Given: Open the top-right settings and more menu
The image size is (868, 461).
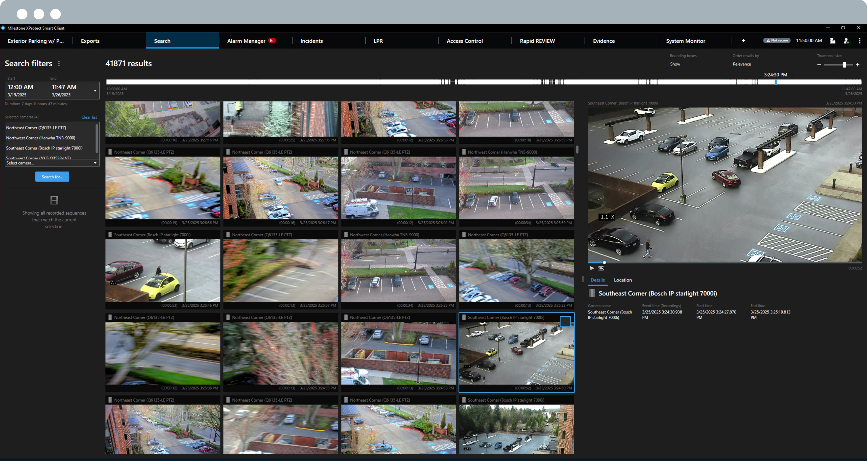Looking at the screenshot, I should (x=860, y=41).
